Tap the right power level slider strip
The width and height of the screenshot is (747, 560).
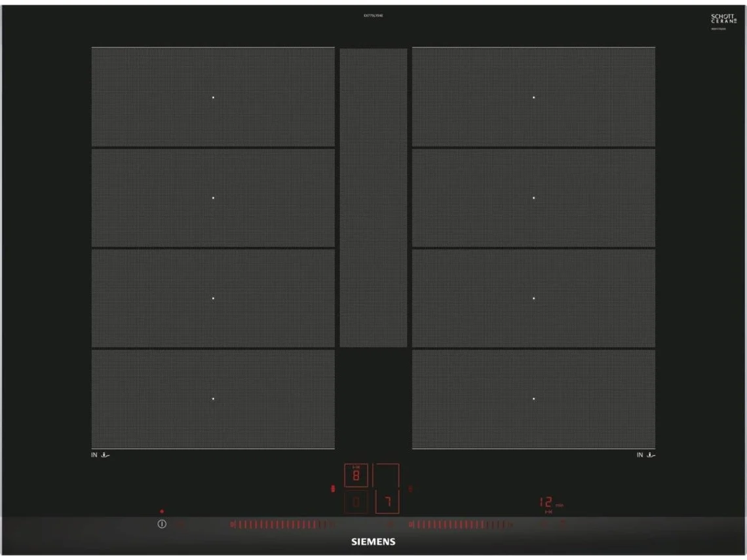tap(460, 525)
